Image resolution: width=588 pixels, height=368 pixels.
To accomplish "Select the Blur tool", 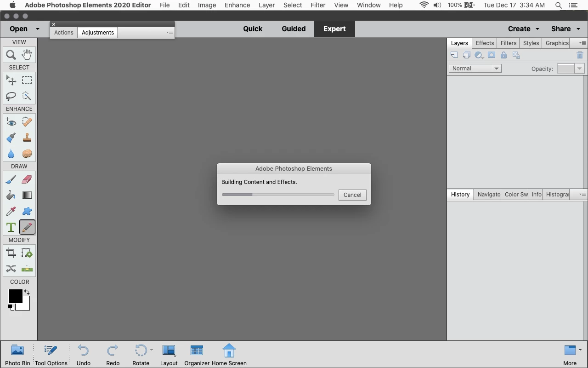I will 11,154.
